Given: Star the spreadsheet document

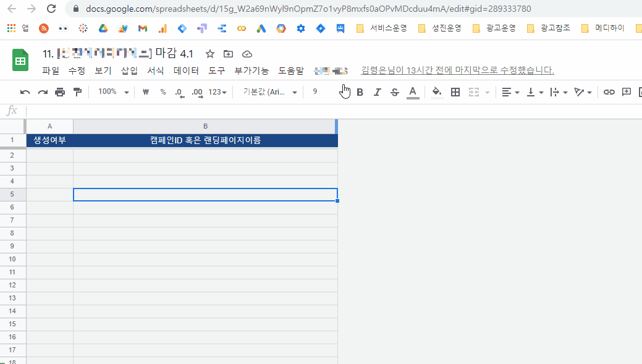Looking at the screenshot, I should 210,54.
